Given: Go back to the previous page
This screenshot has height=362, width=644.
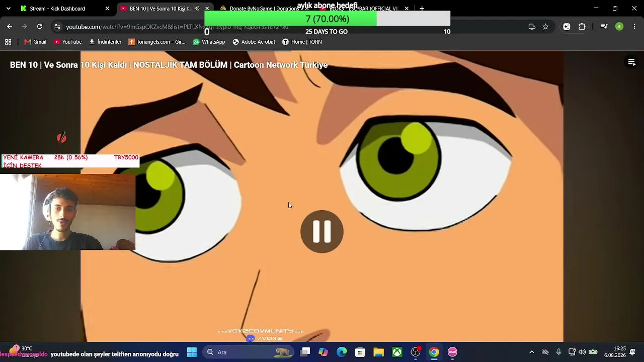Looking at the screenshot, I should pyautogui.click(x=10, y=27).
